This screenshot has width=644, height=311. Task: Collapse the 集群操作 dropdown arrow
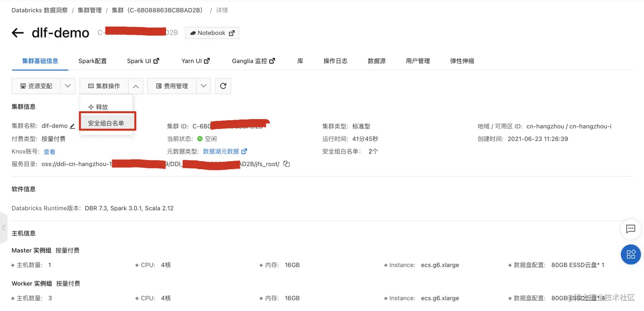pos(135,86)
